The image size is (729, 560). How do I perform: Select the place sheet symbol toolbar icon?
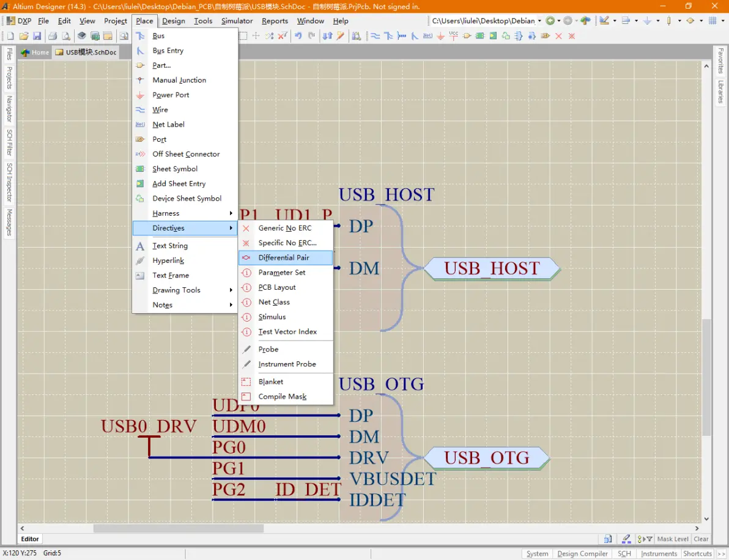[480, 36]
